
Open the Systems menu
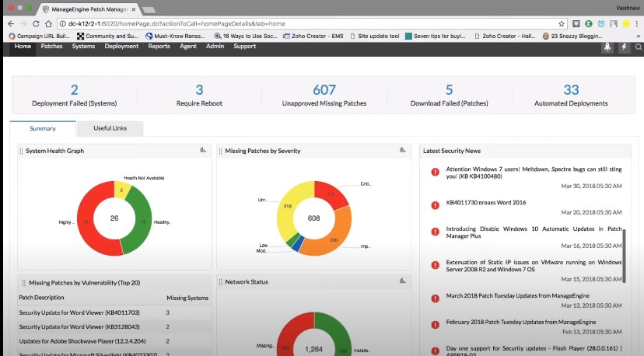pos(83,47)
